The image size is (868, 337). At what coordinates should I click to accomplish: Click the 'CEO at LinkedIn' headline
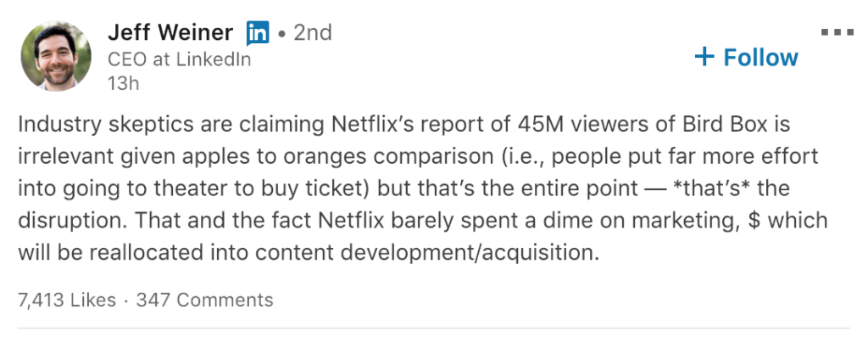(x=180, y=59)
